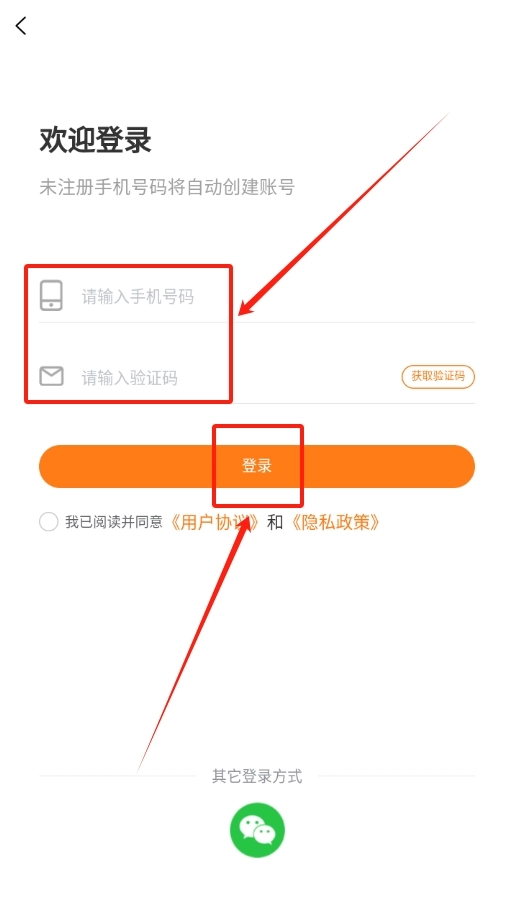Focus the 请输入手机号码 input field

coord(257,296)
